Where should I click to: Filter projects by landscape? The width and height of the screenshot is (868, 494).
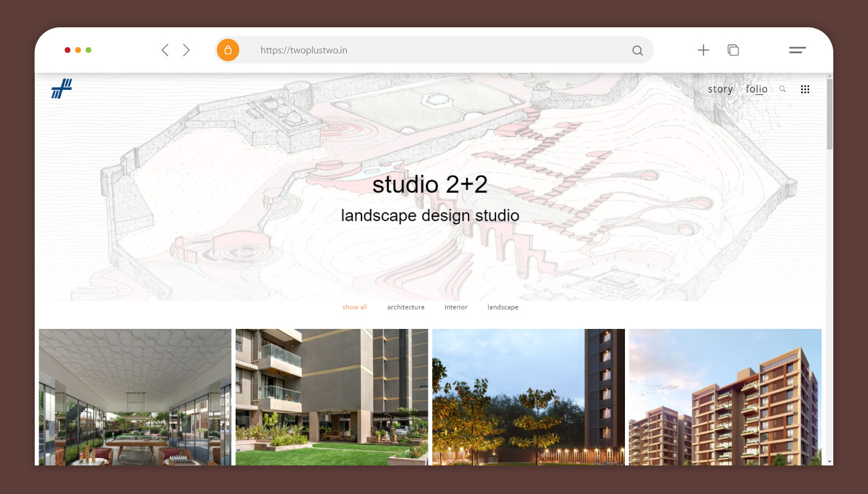(x=503, y=307)
